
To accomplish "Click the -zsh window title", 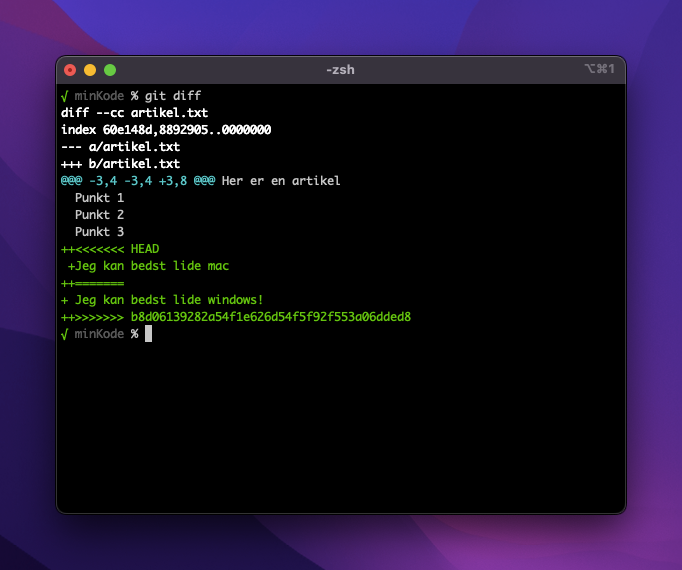I will (341, 70).
